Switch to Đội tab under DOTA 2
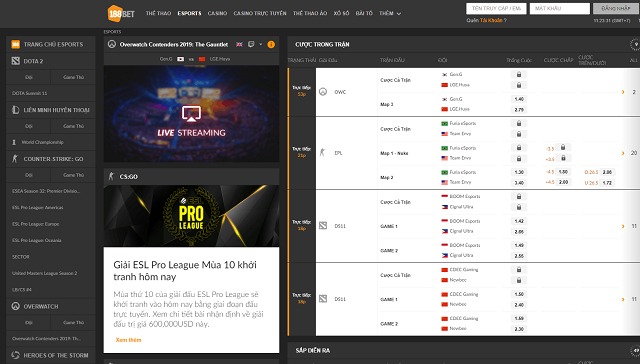The image size is (640, 364). 29,77
